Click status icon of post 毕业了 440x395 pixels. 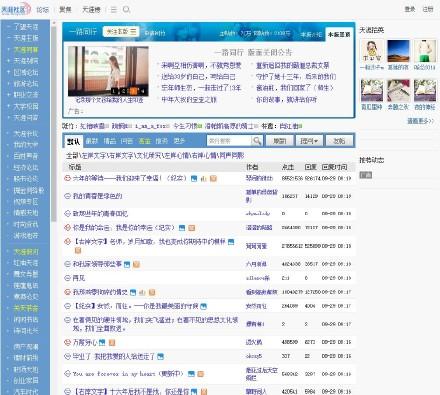(67, 356)
